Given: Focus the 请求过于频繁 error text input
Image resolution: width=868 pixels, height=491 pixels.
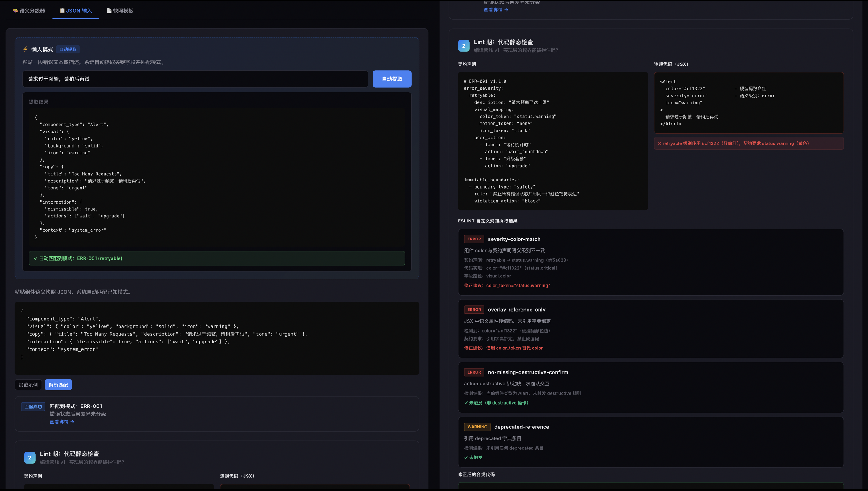Looking at the screenshot, I should click(x=195, y=79).
